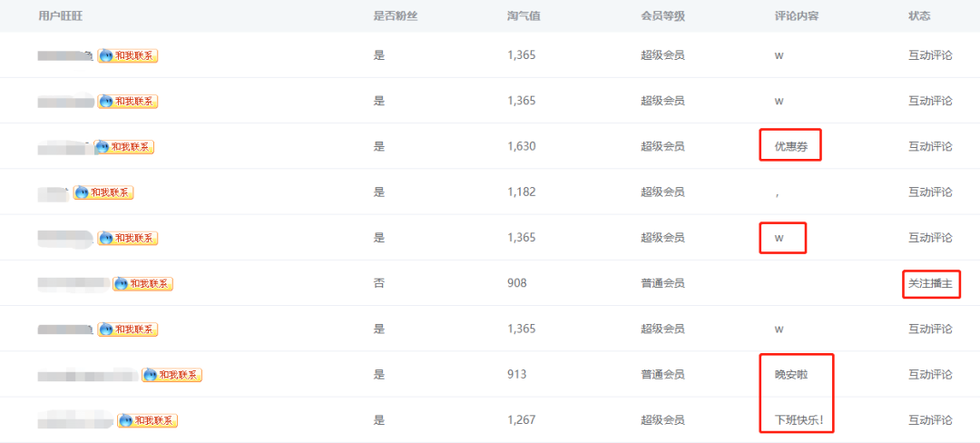
Task: Click the 否 fan-status cell
Action: point(378,283)
